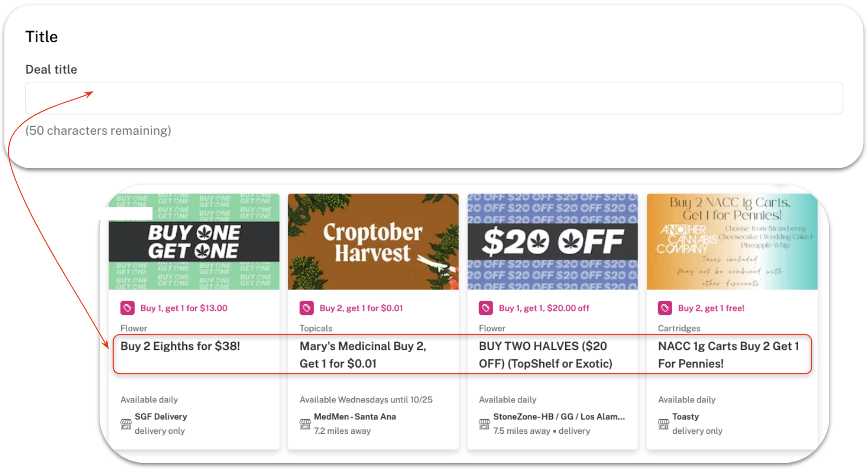The width and height of the screenshot is (868, 469).
Task: Open 'Mary's Medicinal Buy 2, Get 1' deal title
Action: tap(363, 355)
